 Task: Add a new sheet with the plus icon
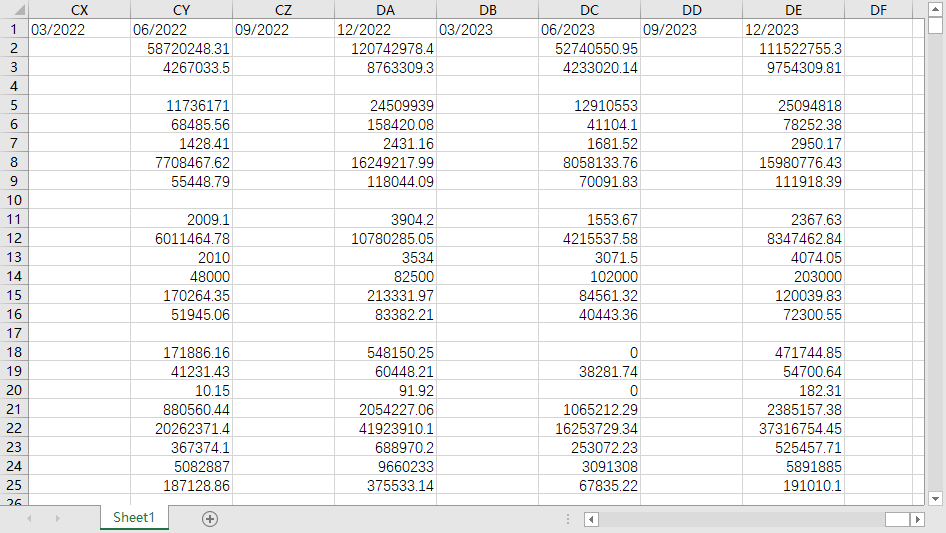[x=210, y=519]
